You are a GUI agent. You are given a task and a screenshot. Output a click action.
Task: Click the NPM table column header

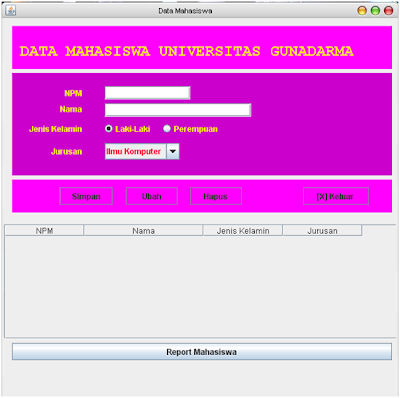coord(44,231)
